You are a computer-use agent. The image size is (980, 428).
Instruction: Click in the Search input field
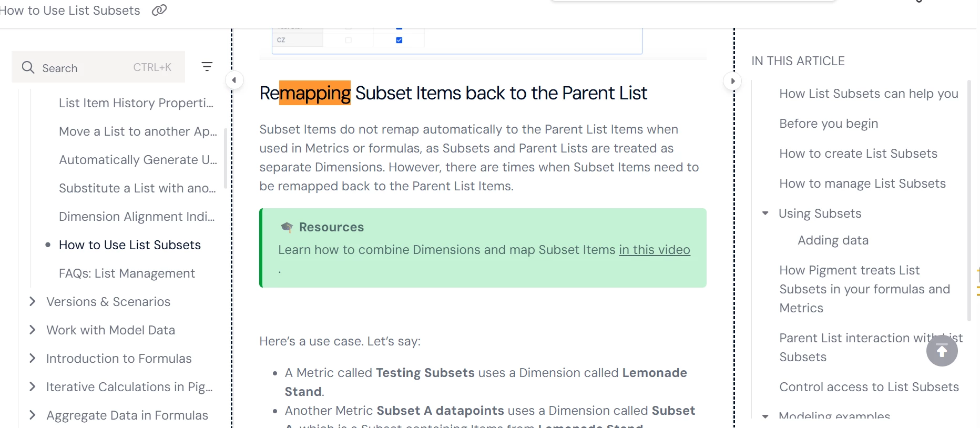[84, 68]
